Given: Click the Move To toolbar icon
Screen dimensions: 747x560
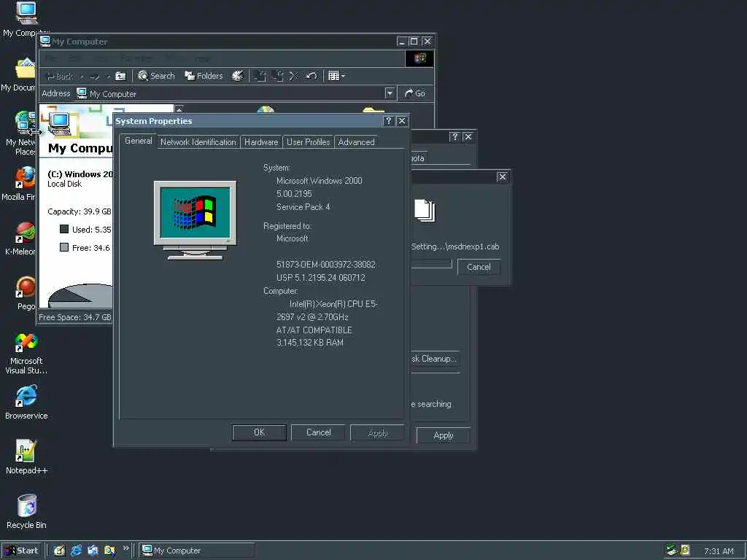Looking at the screenshot, I should pos(260,76).
